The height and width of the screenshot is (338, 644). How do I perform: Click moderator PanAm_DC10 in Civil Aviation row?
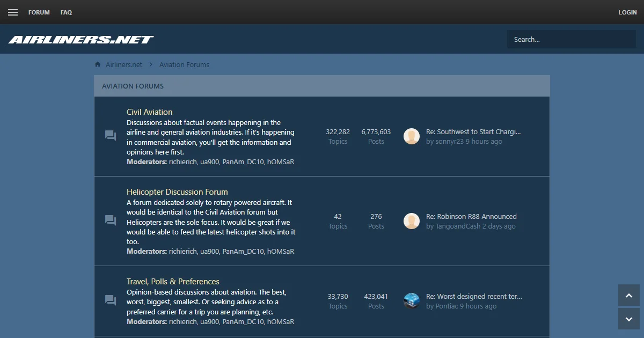[x=243, y=161]
